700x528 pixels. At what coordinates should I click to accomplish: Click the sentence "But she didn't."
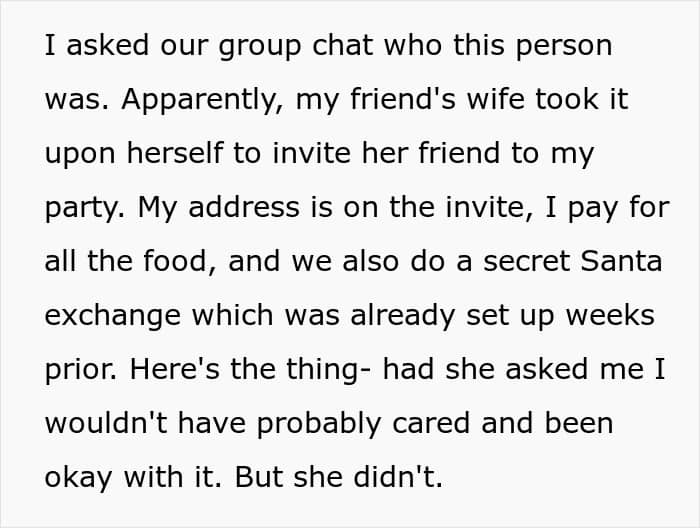pyautogui.click(x=338, y=479)
